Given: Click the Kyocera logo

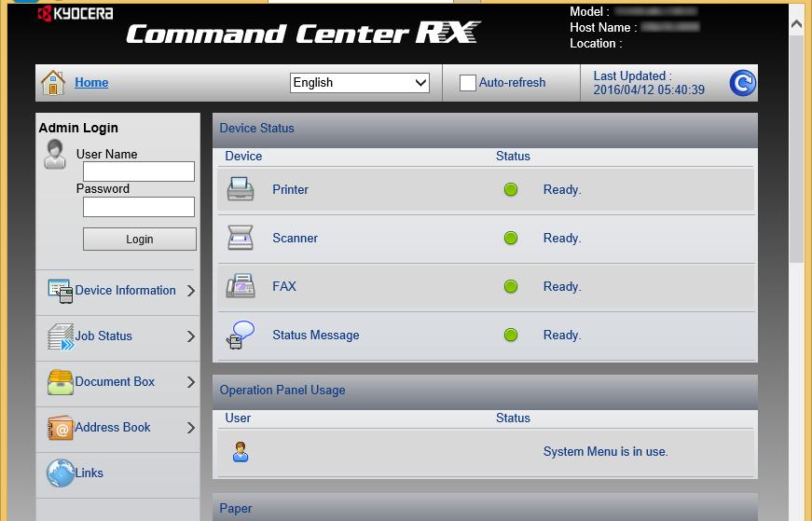Looking at the screenshot, I should coord(76,13).
